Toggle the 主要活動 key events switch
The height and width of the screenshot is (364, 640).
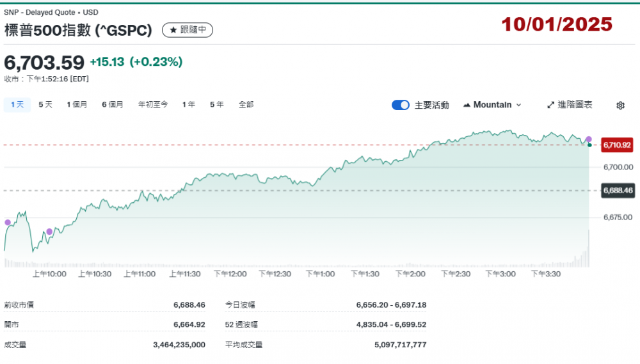tap(401, 105)
